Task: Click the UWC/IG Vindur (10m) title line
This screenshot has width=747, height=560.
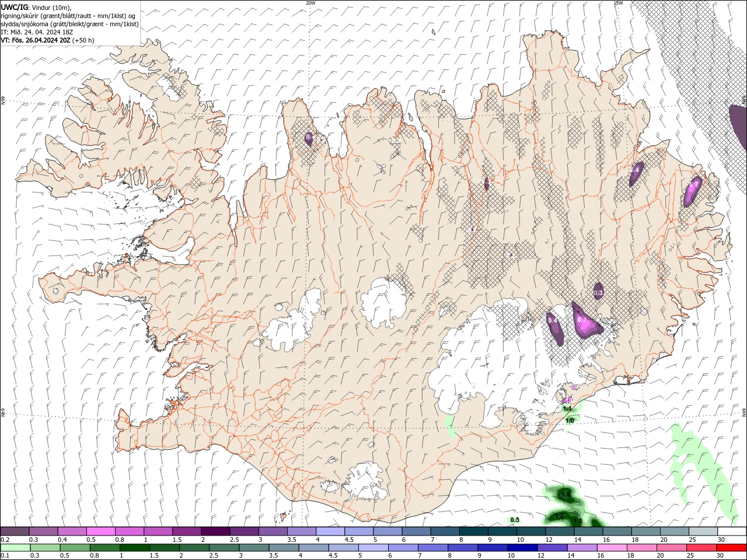Action: 35,7
